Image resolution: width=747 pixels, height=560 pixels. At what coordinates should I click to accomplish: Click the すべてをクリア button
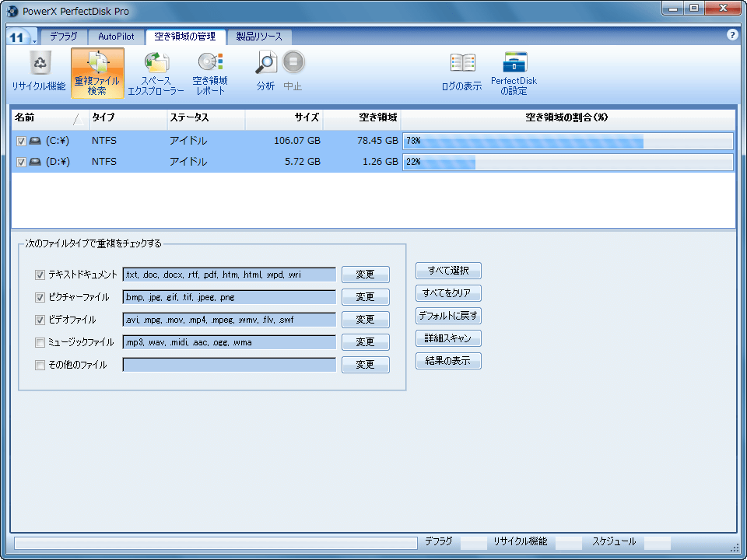point(448,293)
